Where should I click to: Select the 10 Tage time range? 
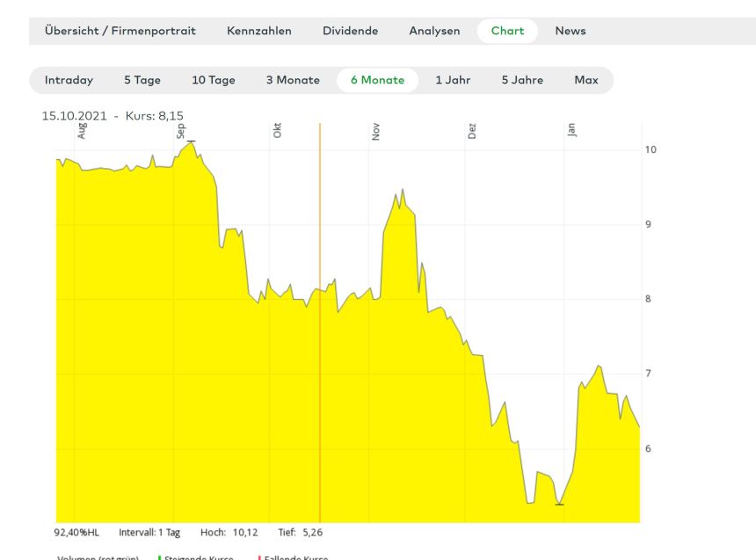214,79
